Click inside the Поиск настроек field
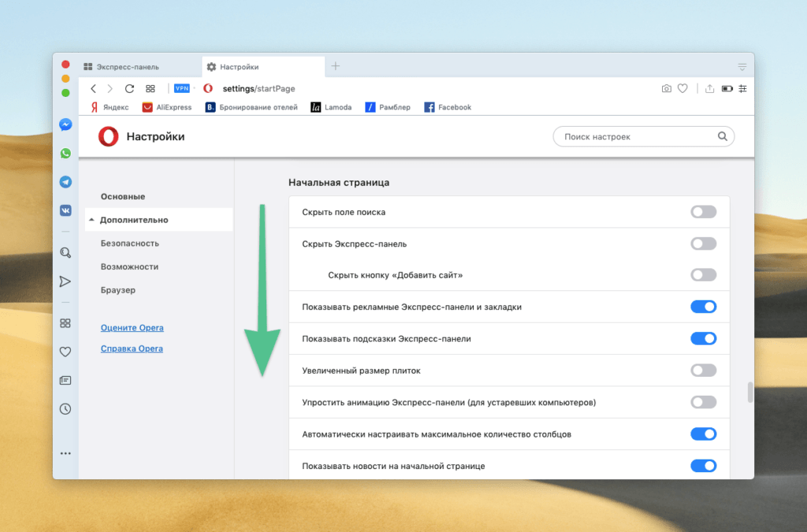This screenshot has width=807, height=532. [x=638, y=136]
